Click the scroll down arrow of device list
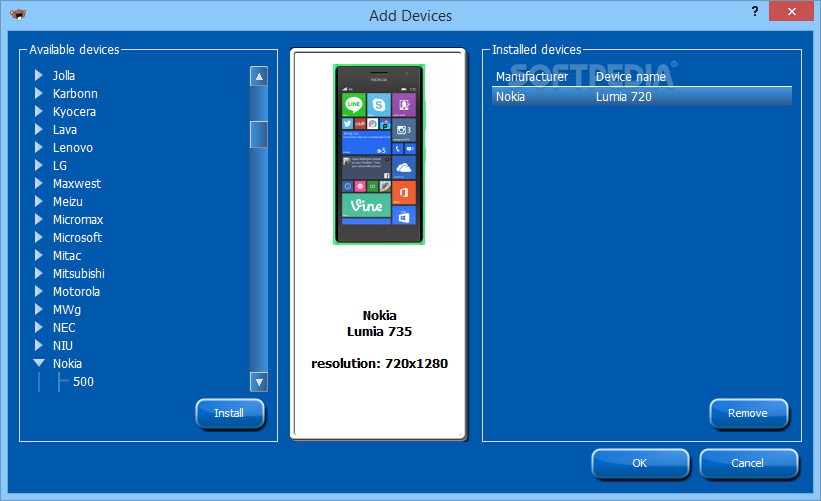The image size is (821, 501). click(259, 382)
